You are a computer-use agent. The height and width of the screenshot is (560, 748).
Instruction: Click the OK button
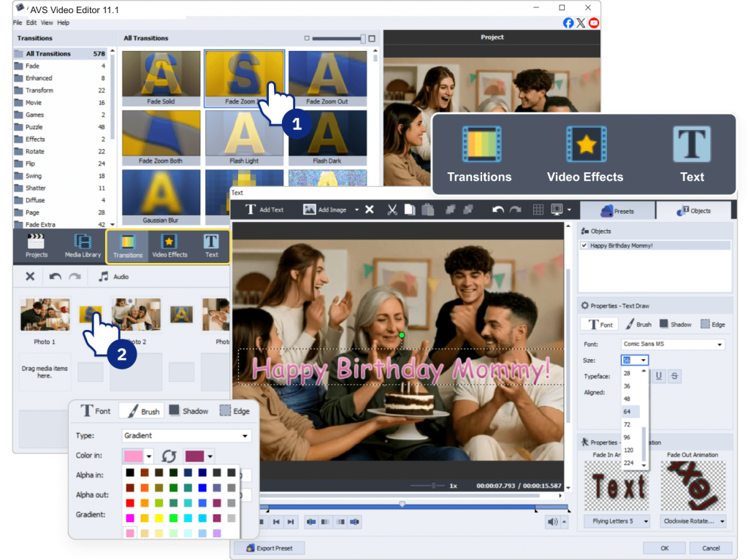click(664, 548)
